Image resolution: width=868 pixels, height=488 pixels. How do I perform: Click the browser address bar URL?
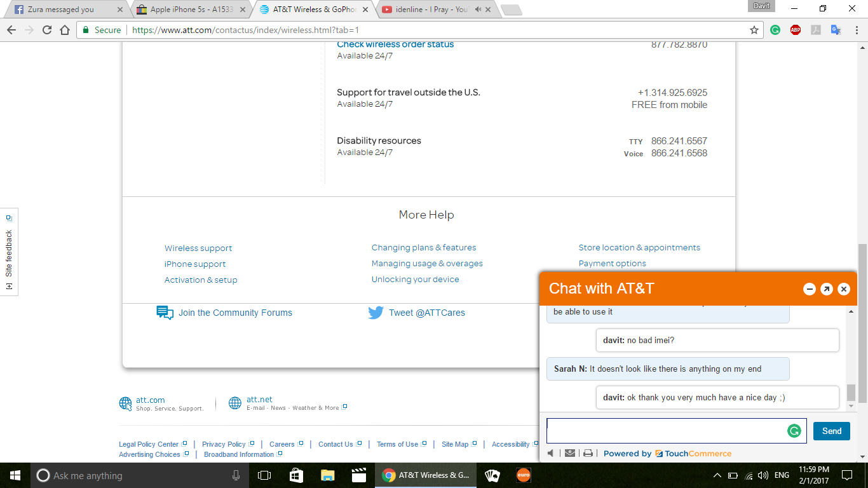pos(246,30)
